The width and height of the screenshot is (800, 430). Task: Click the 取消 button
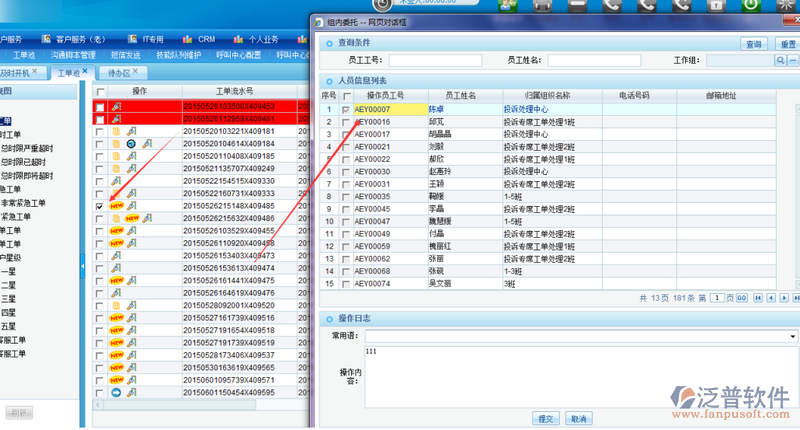579,417
